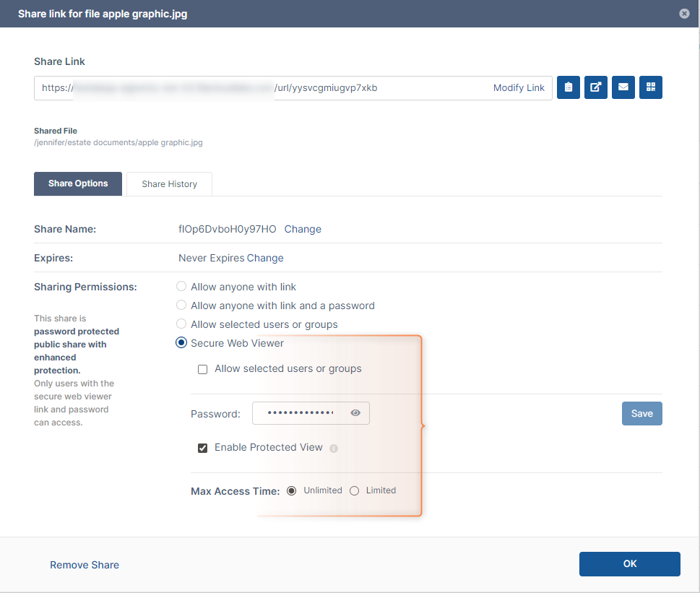Click Change next to Never Expires
This screenshot has width=700, height=593.
[x=265, y=258]
